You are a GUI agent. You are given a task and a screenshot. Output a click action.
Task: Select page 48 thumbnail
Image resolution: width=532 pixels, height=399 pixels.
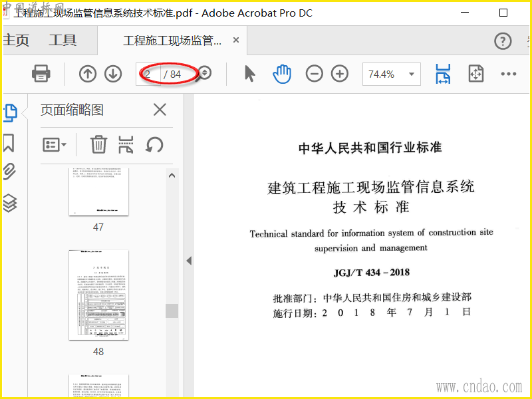(x=98, y=295)
